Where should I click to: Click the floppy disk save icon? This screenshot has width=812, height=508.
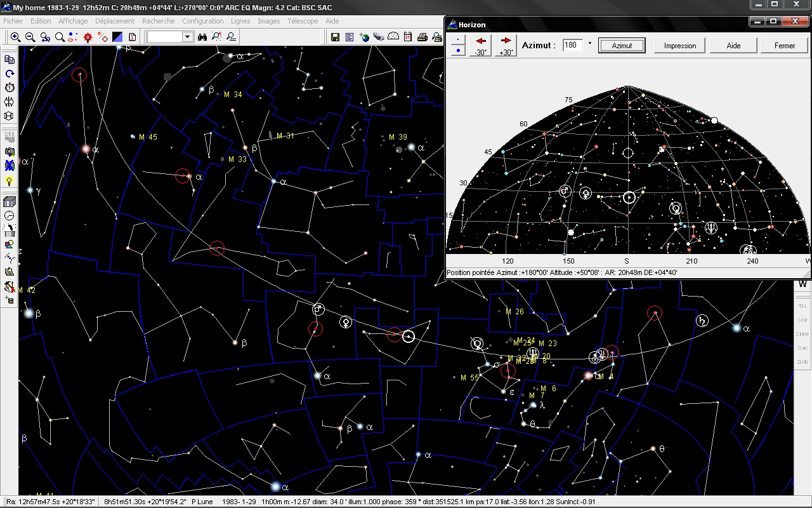(x=335, y=37)
